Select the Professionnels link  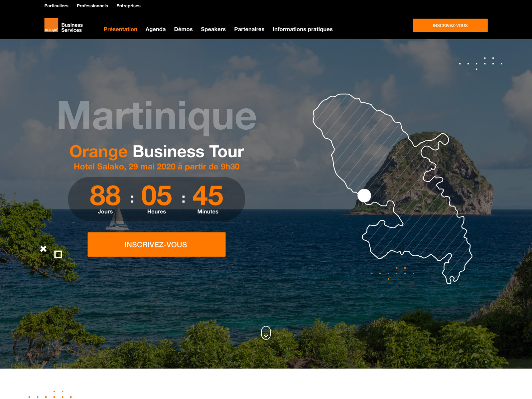click(x=92, y=6)
